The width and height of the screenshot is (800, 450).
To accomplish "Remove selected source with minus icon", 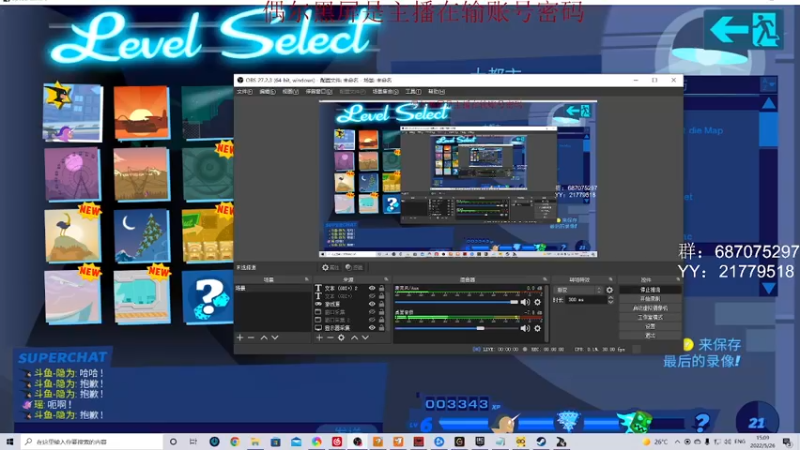I will (330, 338).
